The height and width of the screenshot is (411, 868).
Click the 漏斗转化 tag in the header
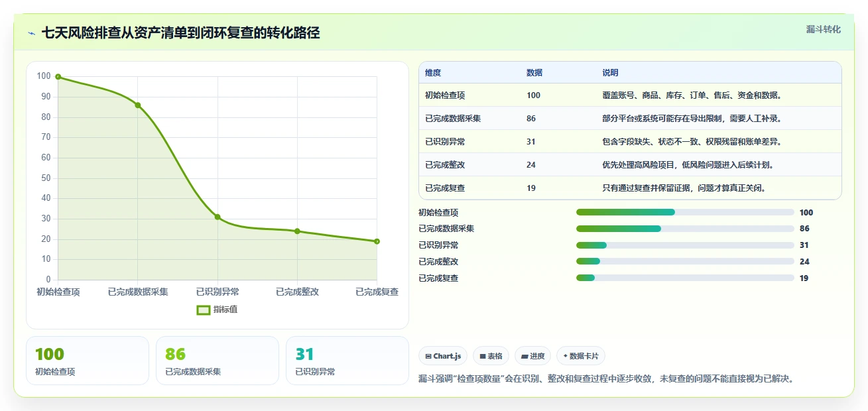tap(823, 30)
